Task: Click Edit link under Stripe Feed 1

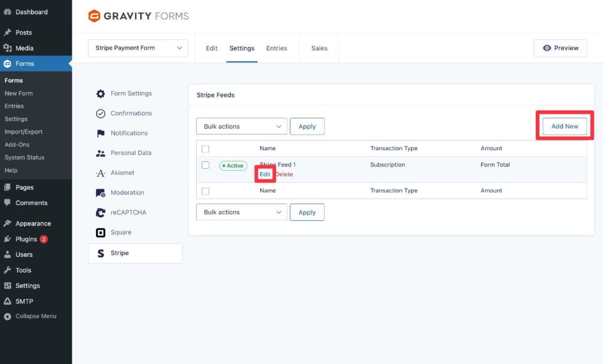Action: (x=265, y=174)
